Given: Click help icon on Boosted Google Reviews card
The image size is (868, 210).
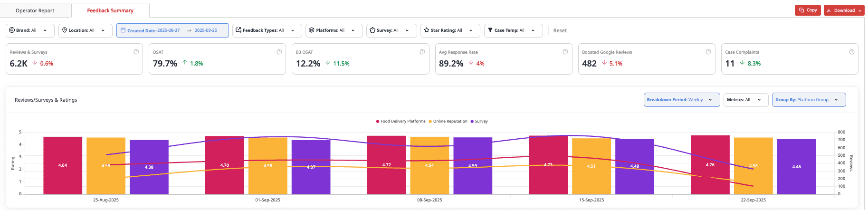Looking at the screenshot, I should click(x=708, y=52).
